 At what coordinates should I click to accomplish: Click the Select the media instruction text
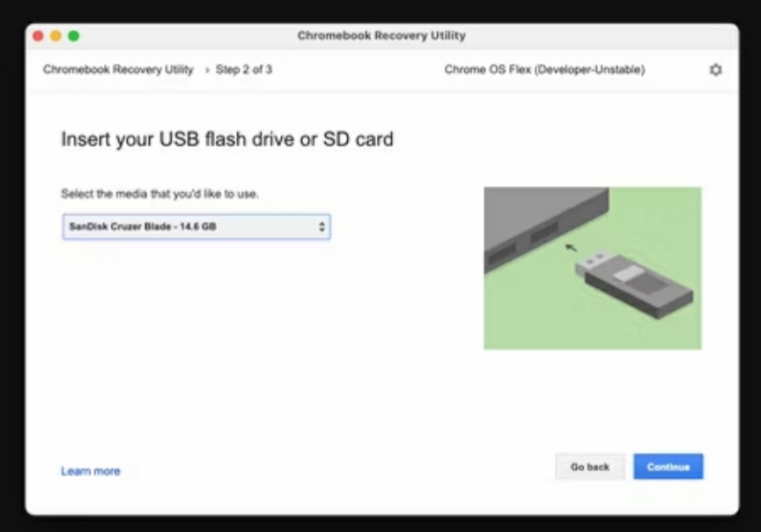[x=159, y=194]
